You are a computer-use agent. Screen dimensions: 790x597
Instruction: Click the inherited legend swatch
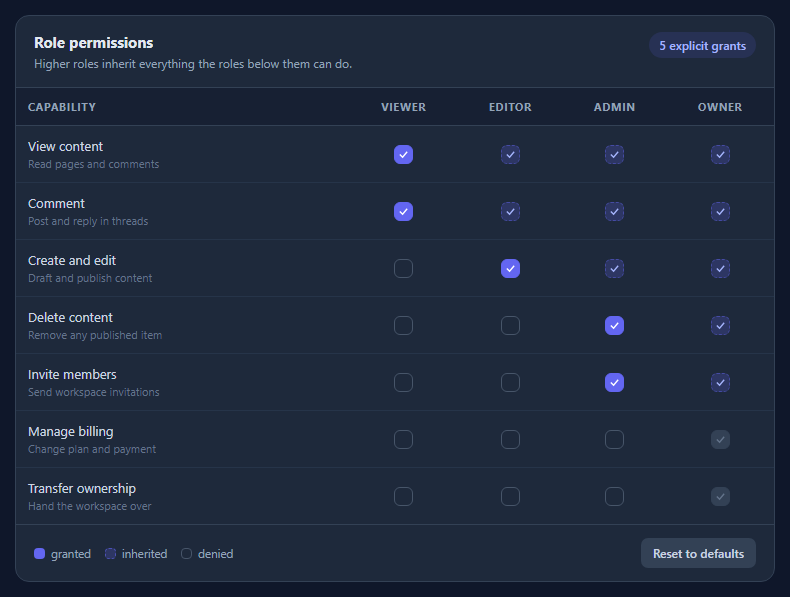tap(110, 554)
